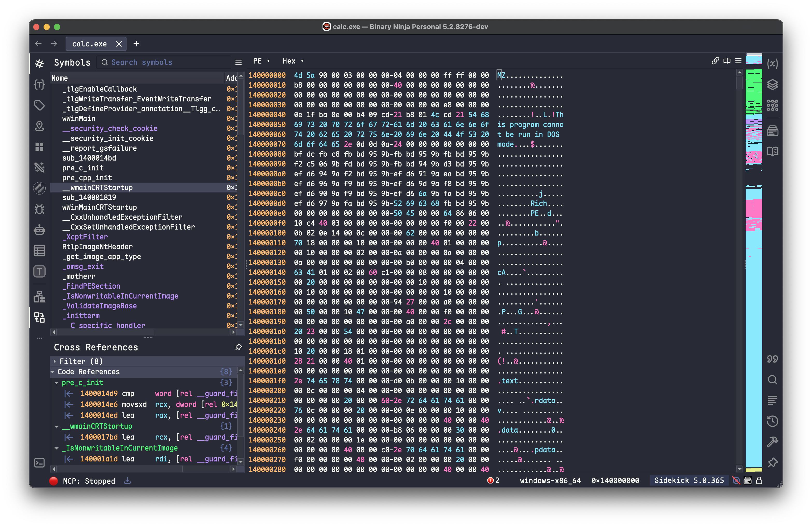Collapse the Code References section

pos(53,372)
